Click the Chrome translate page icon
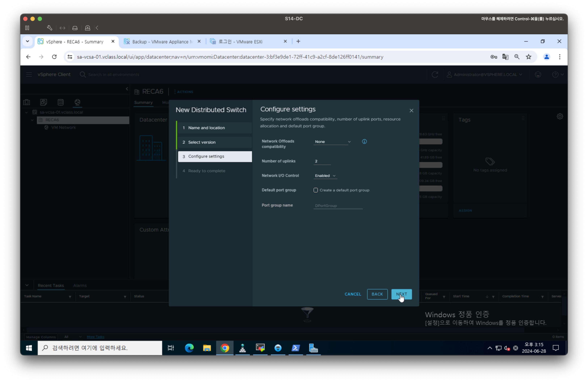Viewport: 588px width, 382px height. point(505,57)
